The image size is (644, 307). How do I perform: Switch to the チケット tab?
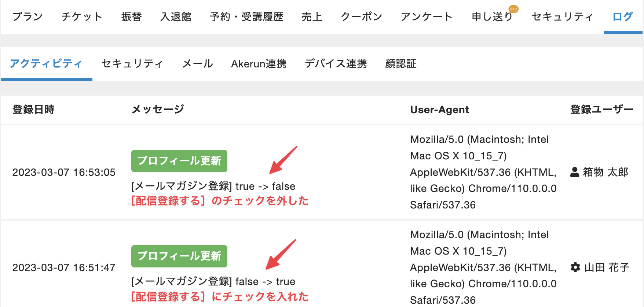pos(82,17)
